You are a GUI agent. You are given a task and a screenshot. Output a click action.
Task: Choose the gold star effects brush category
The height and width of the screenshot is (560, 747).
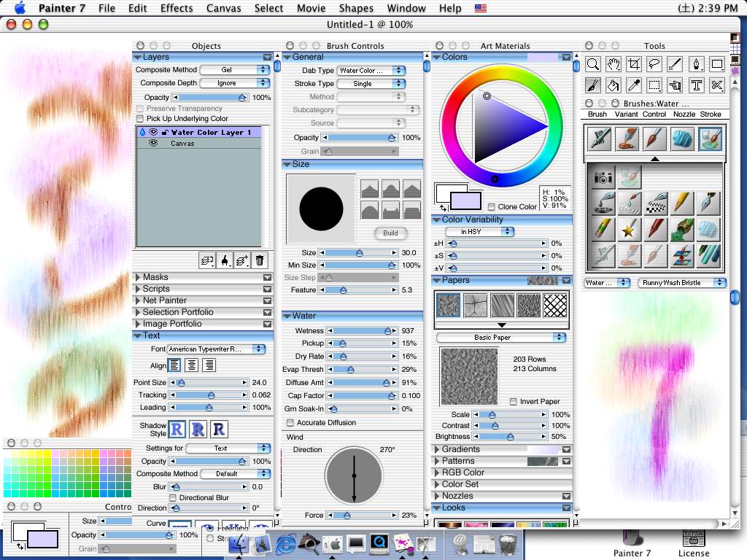(x=628, y=230)
